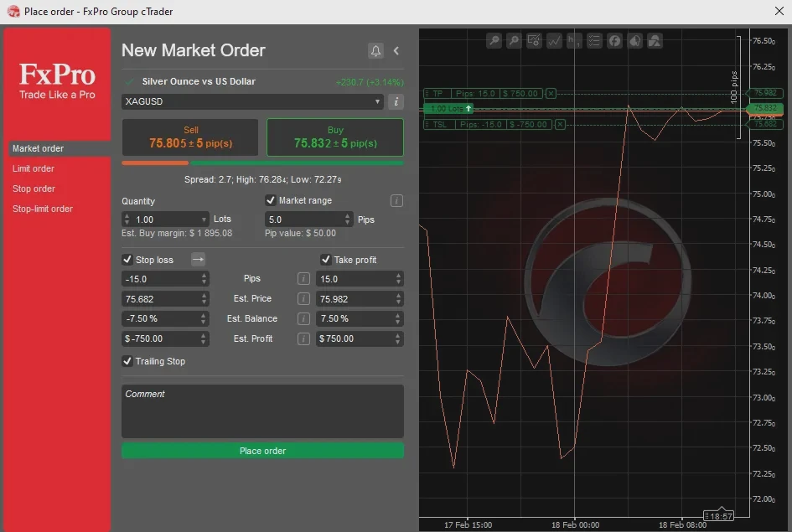
Task: Collapse the order panel with the chevron
Action: click(x=396, y=50)
